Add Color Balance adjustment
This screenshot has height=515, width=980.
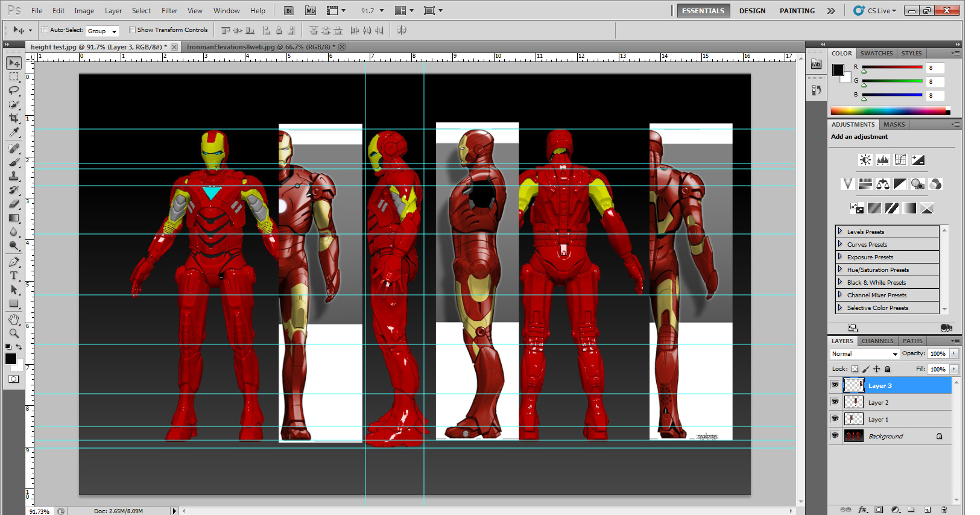[882, 184]
